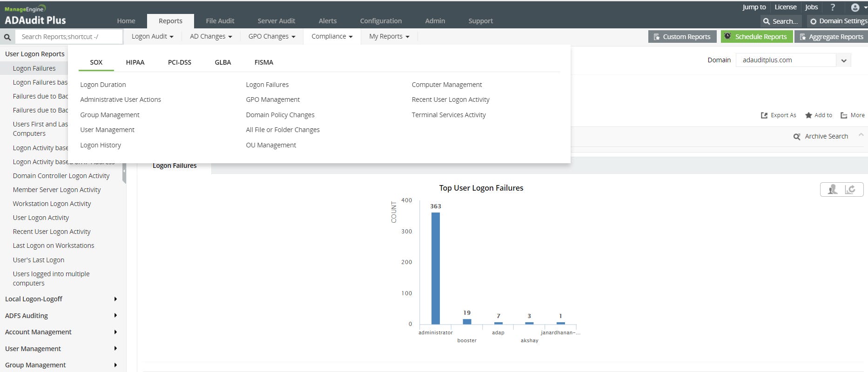This screenshot has width=868, height=372.
Task: Select User's Last Logon report
Action: pyautogui.click(x=39, y=260)
